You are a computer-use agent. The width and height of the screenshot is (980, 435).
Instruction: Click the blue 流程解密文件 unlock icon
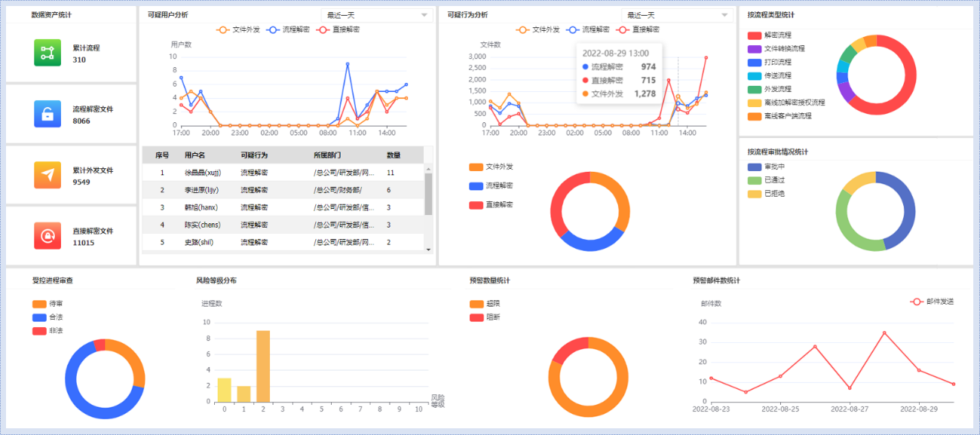click(x=47, y=114)
